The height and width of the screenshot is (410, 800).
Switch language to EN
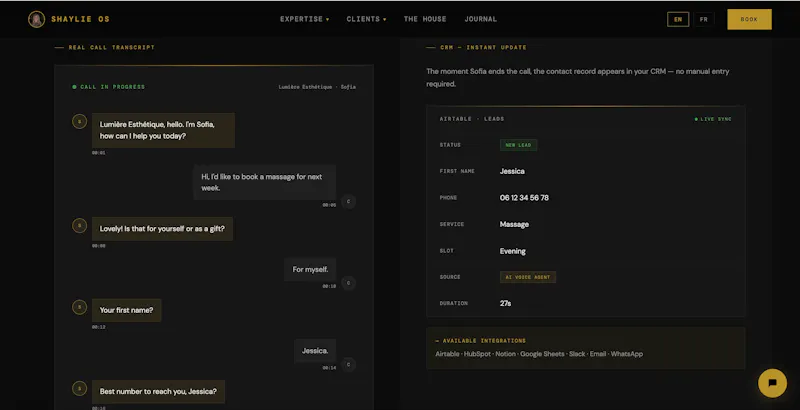click(678, 19)
